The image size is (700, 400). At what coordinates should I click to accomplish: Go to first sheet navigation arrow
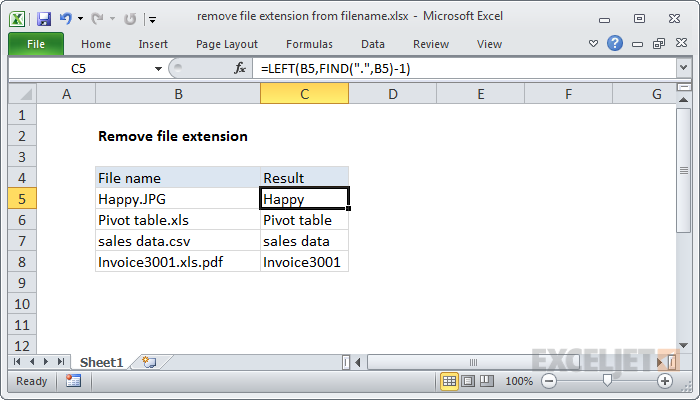pyautogui.click(x=17, y=362)
